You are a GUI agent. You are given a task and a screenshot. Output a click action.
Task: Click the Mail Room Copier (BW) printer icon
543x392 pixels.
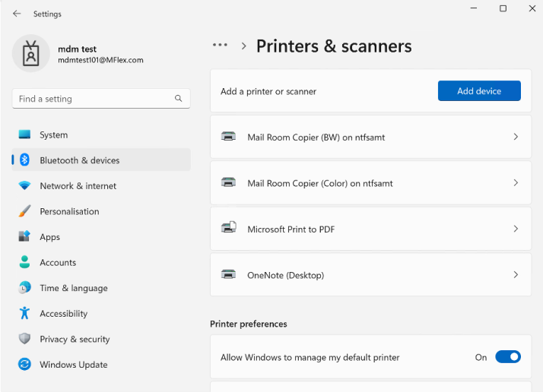[x=229, y=136]
